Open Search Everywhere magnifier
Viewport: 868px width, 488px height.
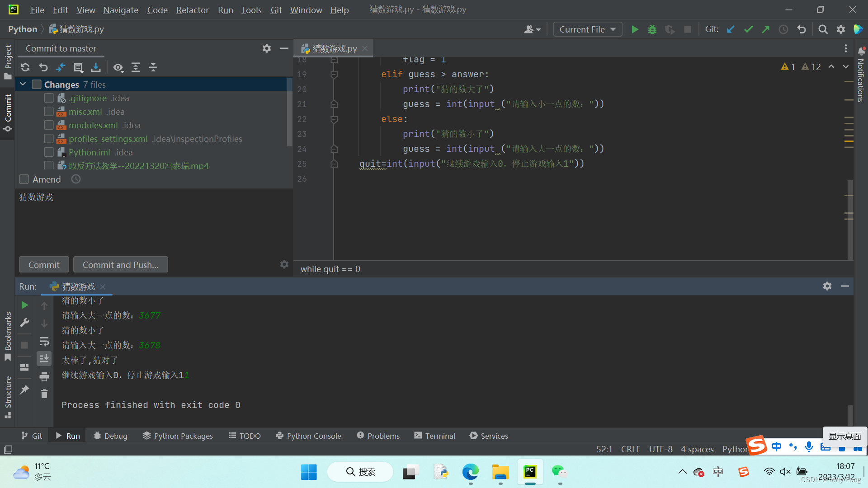point(823,29)
